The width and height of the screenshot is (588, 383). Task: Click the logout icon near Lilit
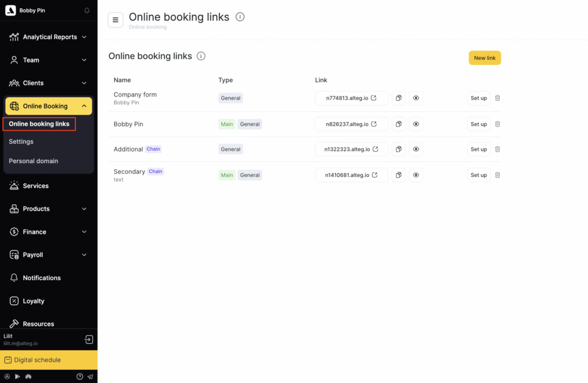(88, 339)
